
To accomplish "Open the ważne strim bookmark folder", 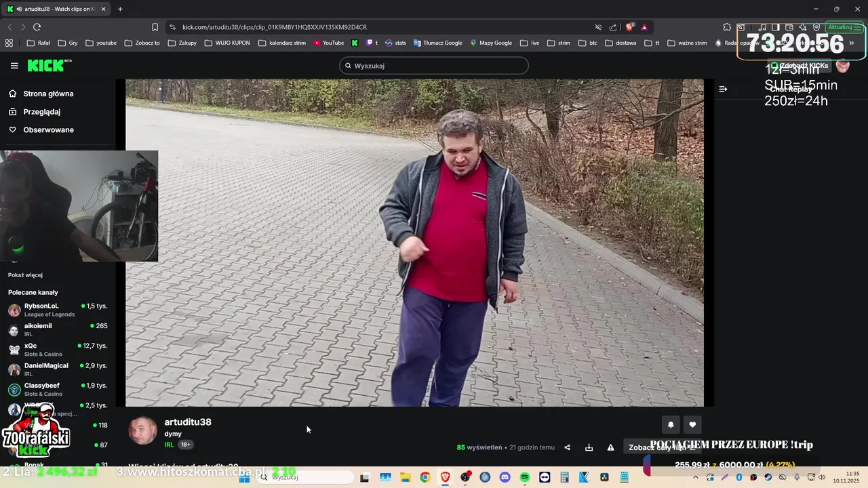I will point(688,43).
